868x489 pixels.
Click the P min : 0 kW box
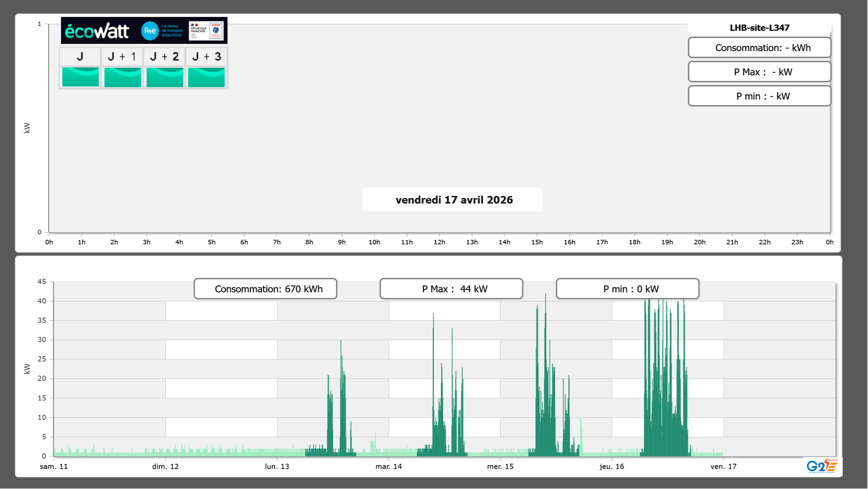pos(627,289)
